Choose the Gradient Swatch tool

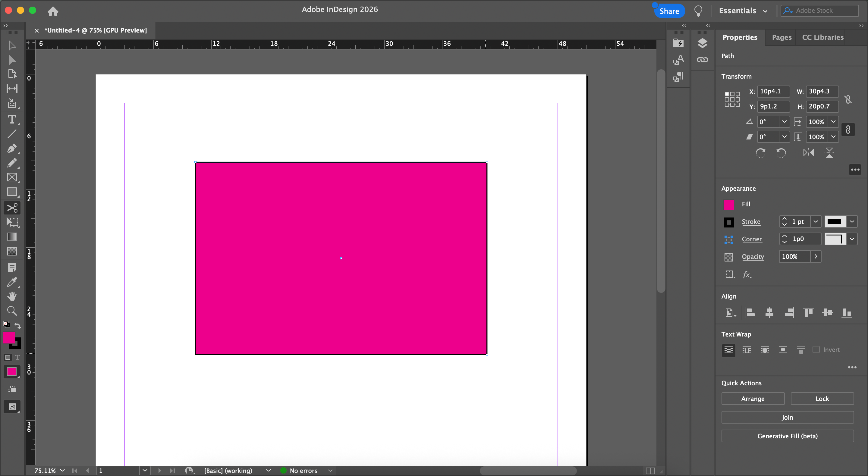(x=12, y=237)
